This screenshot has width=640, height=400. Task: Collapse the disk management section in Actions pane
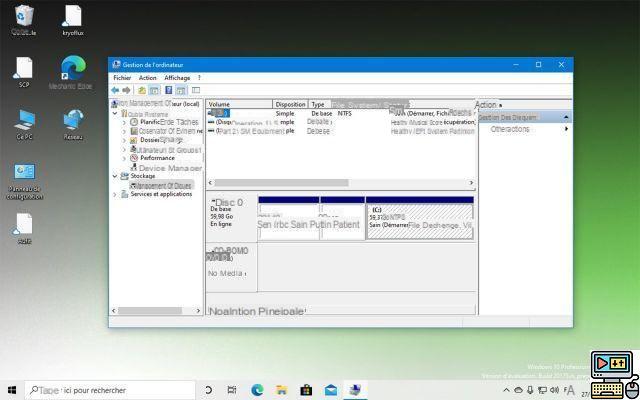point(566,118)
